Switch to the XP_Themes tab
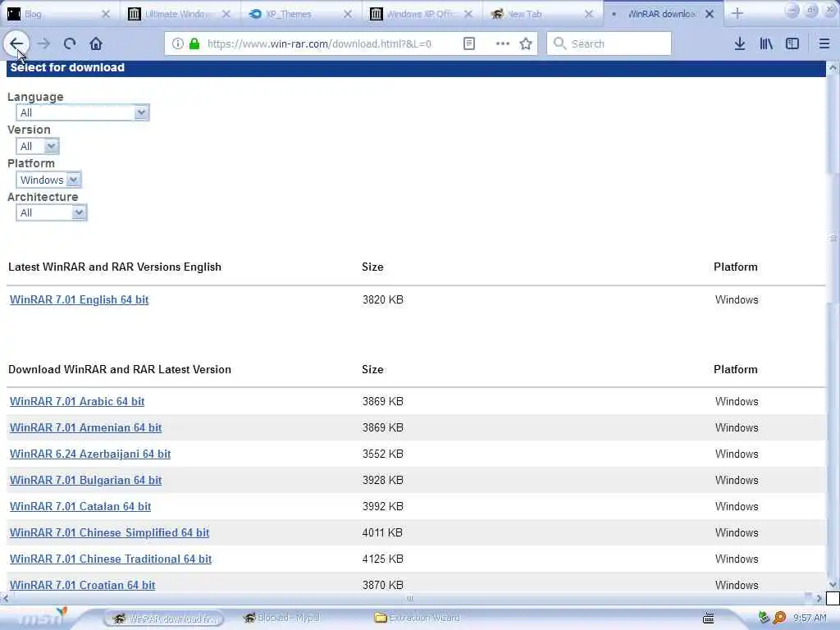Viewport: 840px width, 630px height. 293,14
